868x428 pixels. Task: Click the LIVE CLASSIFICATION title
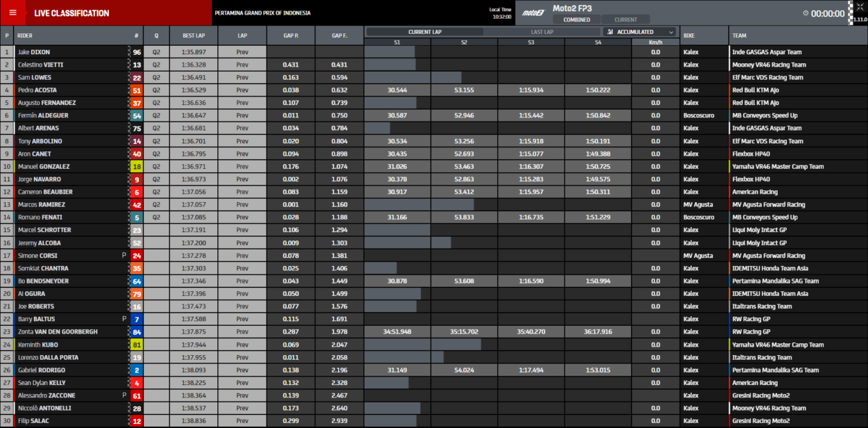pos(72,13)
